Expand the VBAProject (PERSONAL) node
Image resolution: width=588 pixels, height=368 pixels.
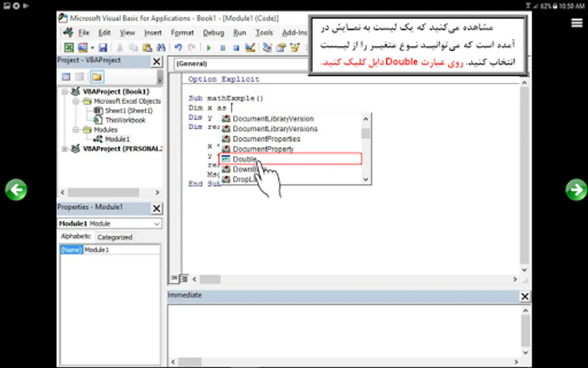65,149
